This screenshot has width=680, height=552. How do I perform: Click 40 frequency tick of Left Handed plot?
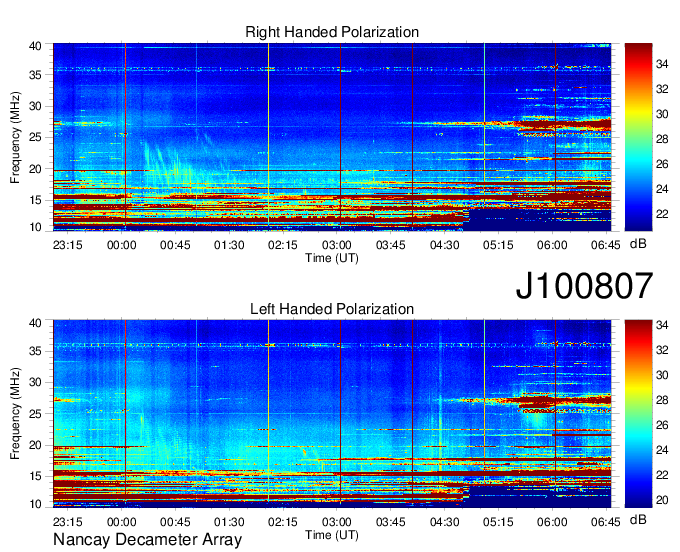coord(35,323)
